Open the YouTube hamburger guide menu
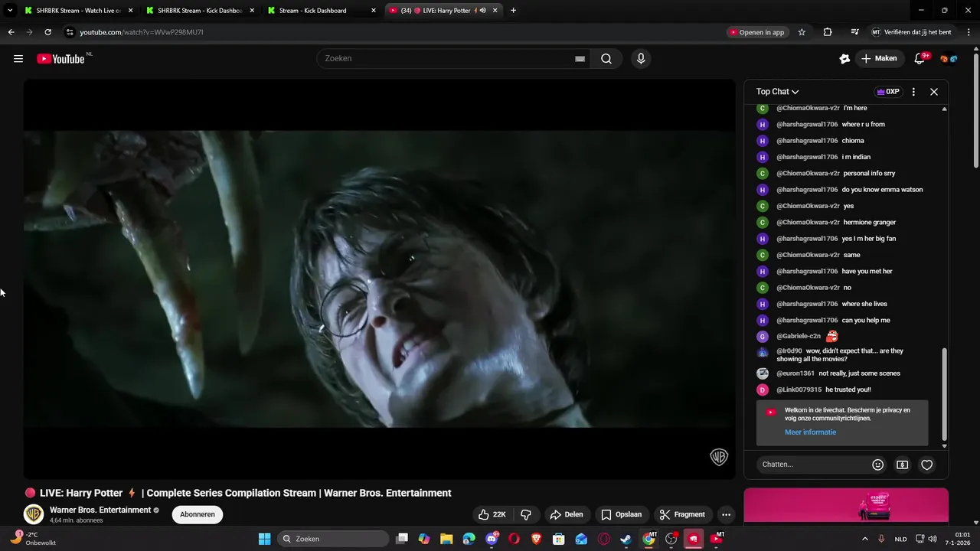Viewport: 980px width, 551px height. [18, 59]
